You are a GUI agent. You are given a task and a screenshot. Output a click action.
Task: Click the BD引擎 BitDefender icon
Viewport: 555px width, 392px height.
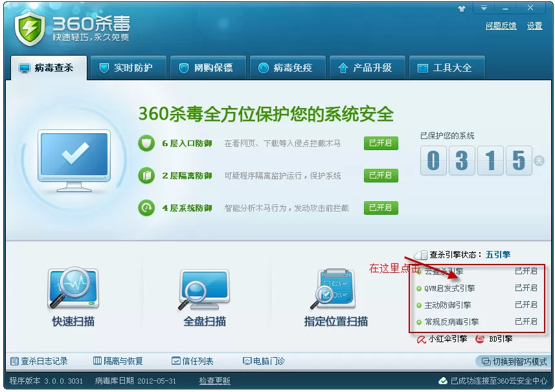tap(480, 339)
